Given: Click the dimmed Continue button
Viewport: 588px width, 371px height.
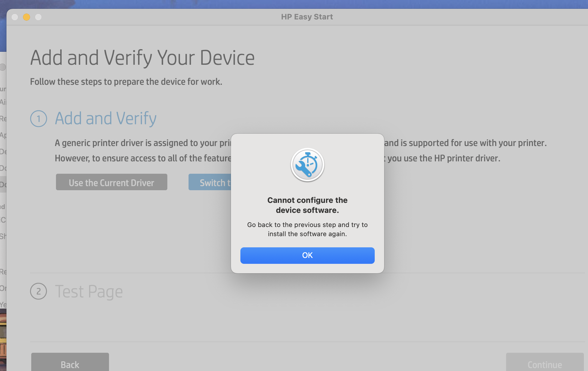Looking at the screenshot, I should [544, 364].
